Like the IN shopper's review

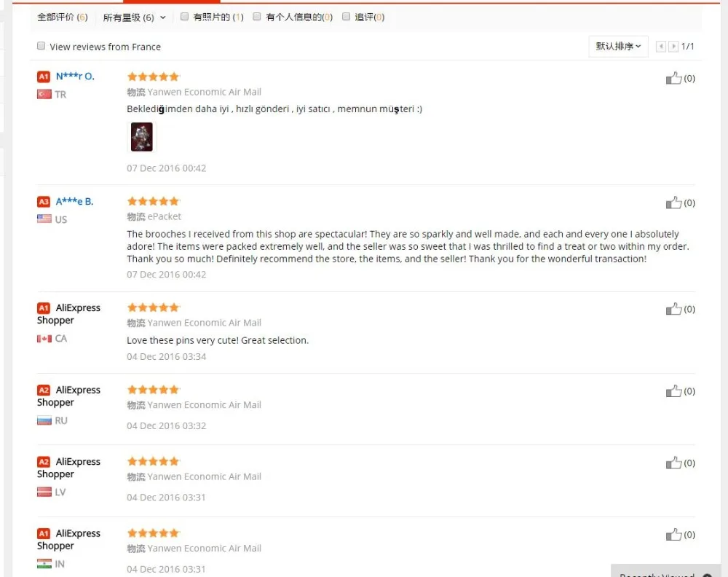(673, 534)
